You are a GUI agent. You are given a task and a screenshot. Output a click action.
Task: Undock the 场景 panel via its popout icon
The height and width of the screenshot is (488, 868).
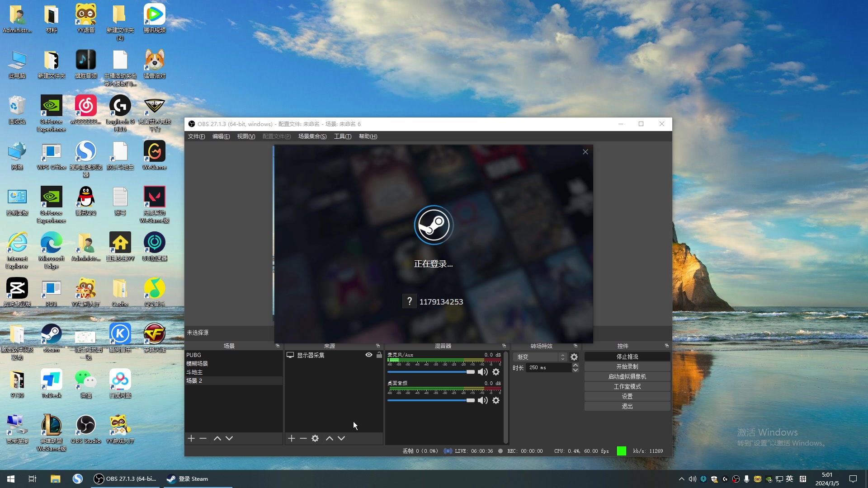click(x=278, y=346)
